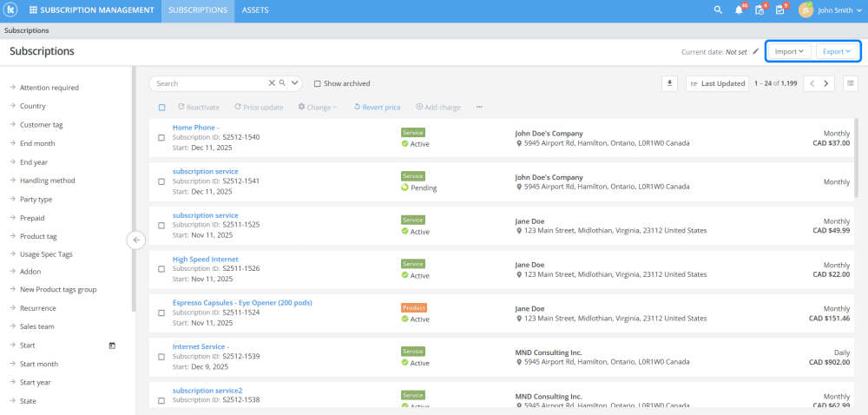Click calendar icon beside Start filter
The height and width of the screenshot is (415, 868).
point(112,346)
